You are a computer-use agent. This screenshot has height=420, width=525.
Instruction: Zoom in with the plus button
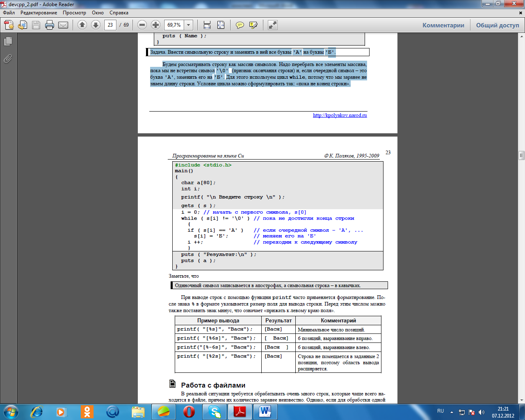coord(155,25)
